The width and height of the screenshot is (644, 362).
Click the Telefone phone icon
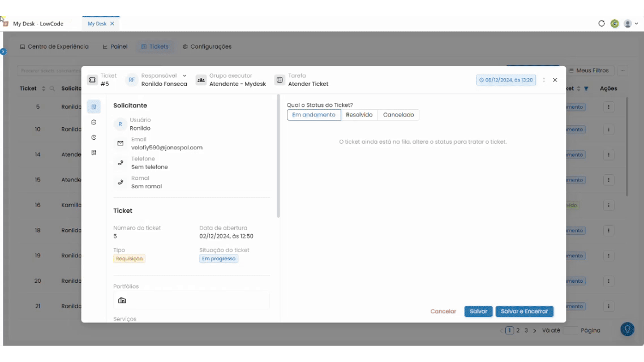click(x=121, y=163)
